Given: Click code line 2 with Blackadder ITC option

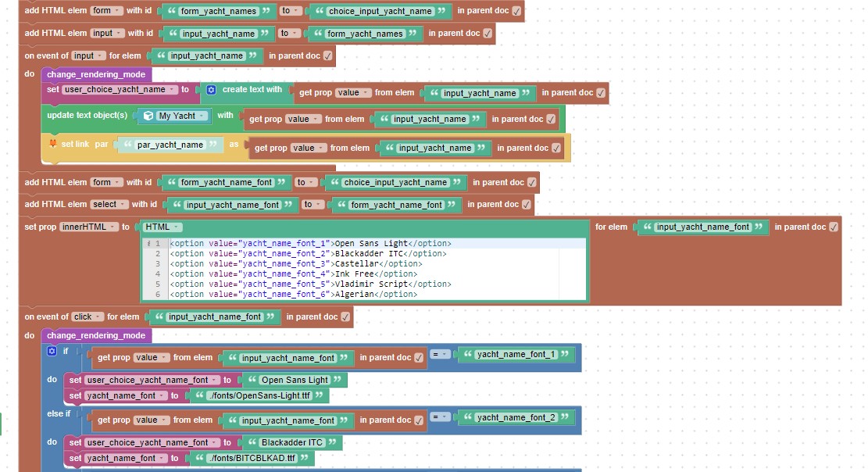Looking at the screenshot, I should (x=308, y=254).
